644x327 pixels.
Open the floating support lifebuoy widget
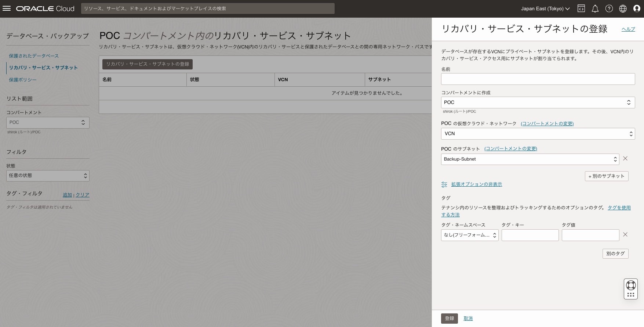631,289
